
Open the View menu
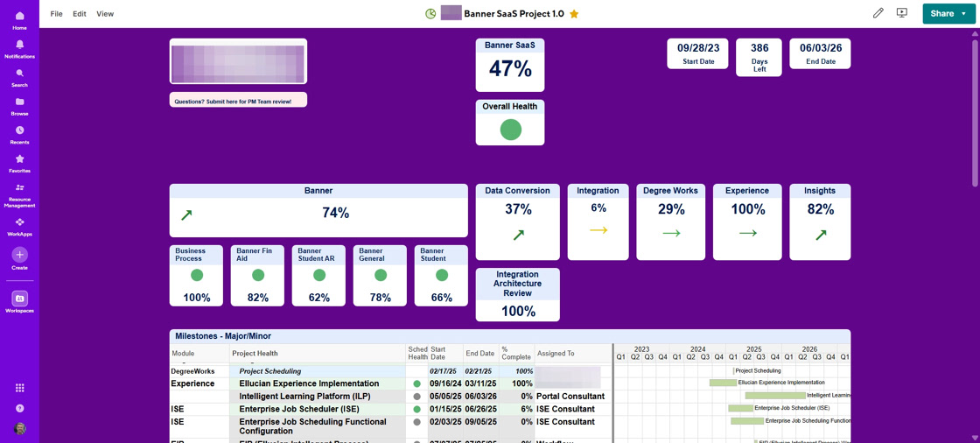tap(105, 14)
